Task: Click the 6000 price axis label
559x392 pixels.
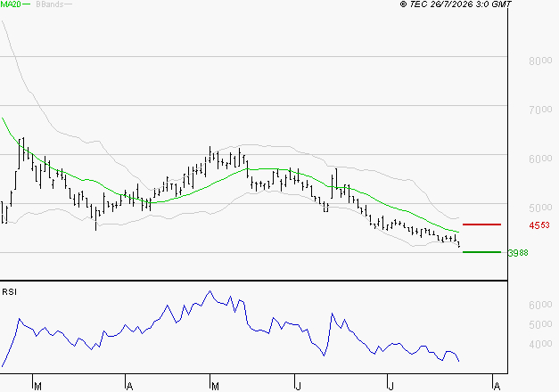Action: 540,159
